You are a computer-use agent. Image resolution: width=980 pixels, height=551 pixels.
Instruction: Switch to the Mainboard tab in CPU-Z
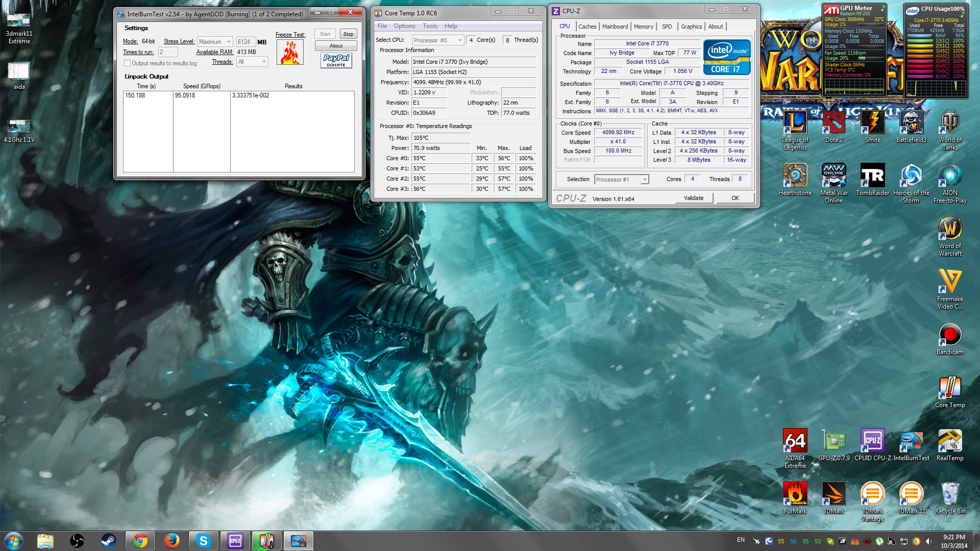click(x=615, y=27)
